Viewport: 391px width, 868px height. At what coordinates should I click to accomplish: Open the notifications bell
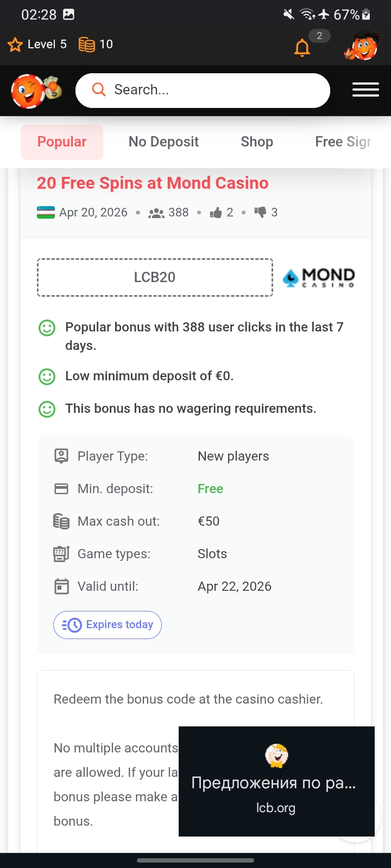point(302,48)
